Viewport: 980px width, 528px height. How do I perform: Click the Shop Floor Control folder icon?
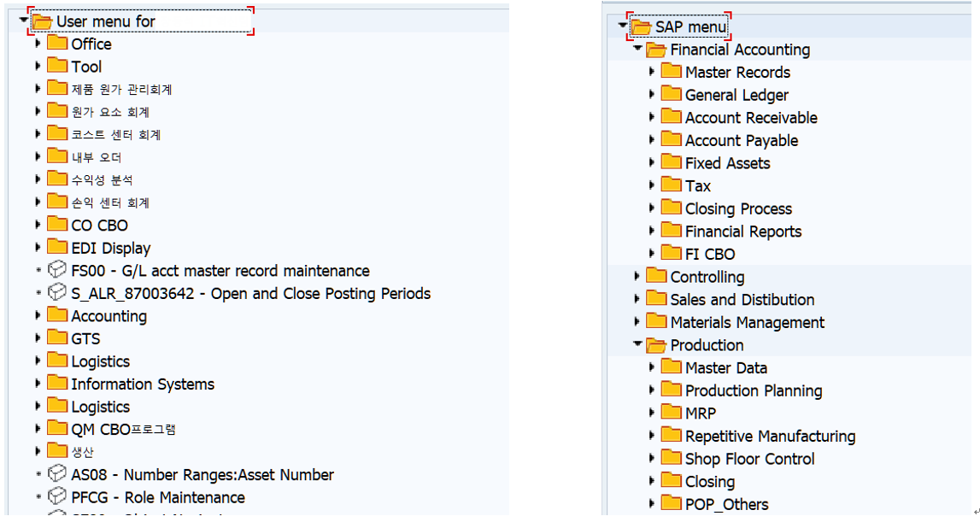tap(672, 457)
